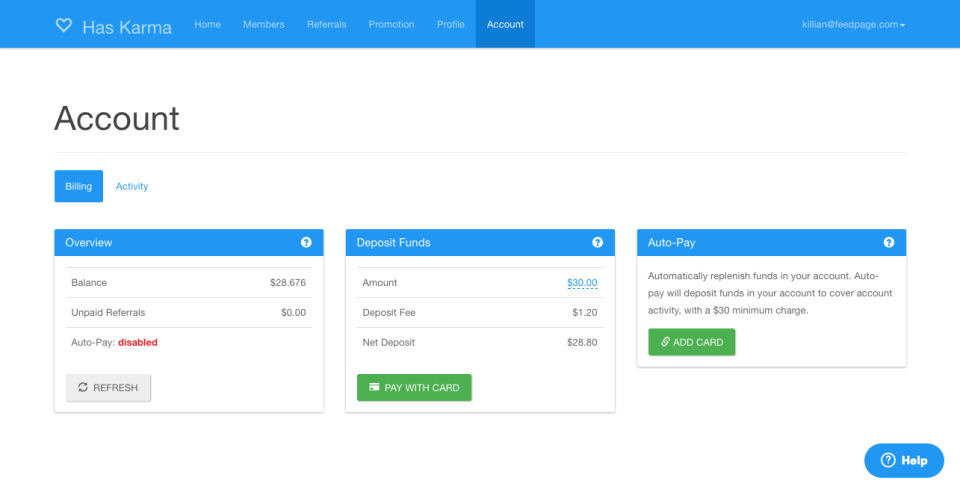
Task: Go to the Referrals page
Action: pyautogui.click(x=327, y=24)
